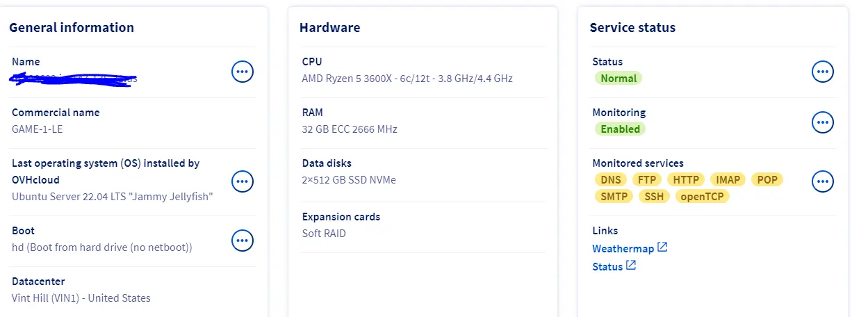Click the Enabled monitoring badge

(x=620, y=129)
